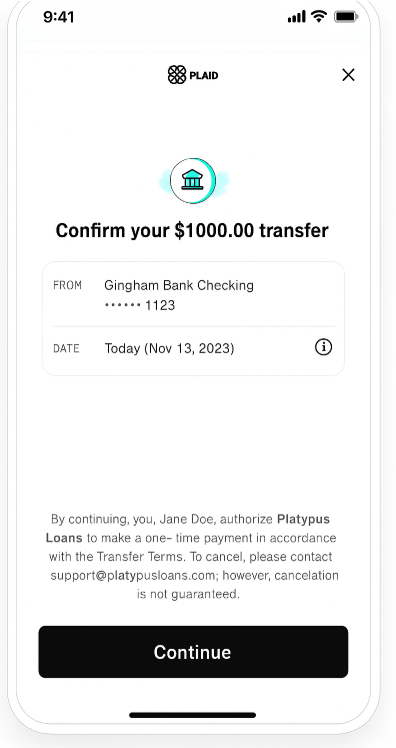Screen dimensions: 396x748
Task: Tap the cellular signal bars icon
Action: coord(296,18)
